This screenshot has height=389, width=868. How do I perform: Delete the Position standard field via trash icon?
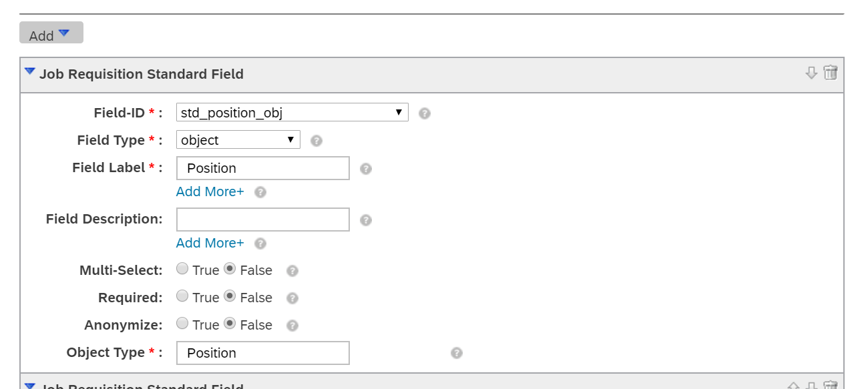pos(830,73)
